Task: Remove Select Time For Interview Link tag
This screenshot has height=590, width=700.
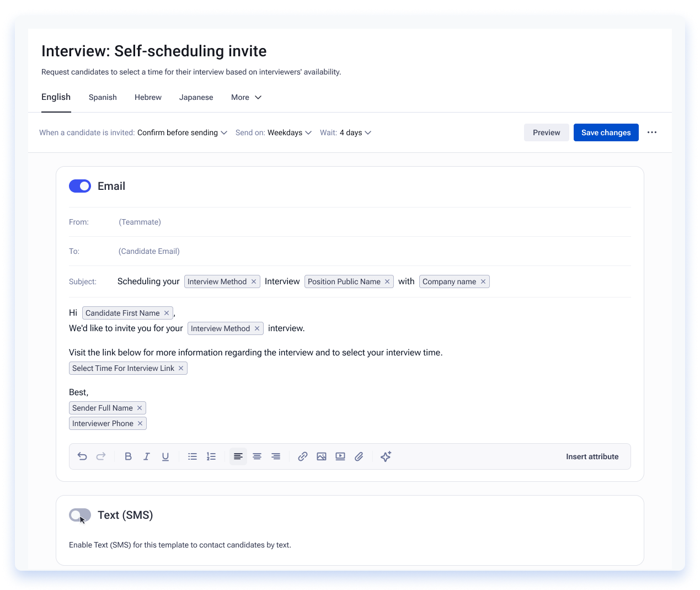Action: tap(181, 368)
